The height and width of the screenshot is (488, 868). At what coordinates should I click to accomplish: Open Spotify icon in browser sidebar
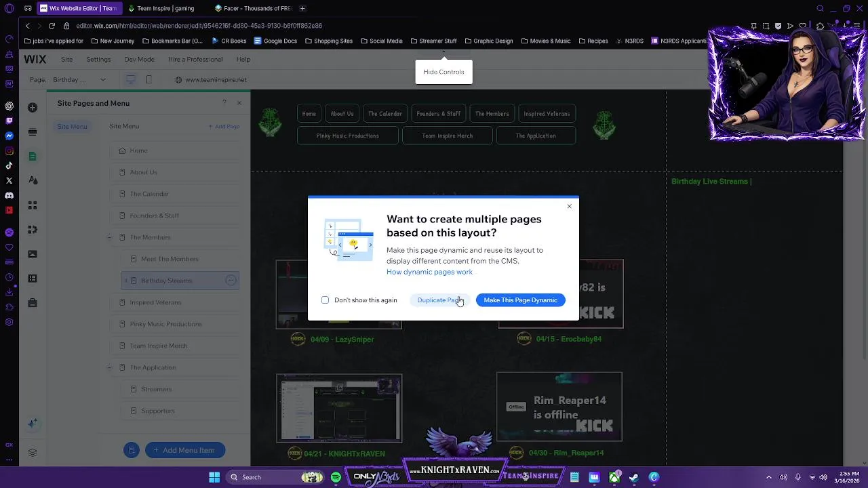click(x=9, y=232)
